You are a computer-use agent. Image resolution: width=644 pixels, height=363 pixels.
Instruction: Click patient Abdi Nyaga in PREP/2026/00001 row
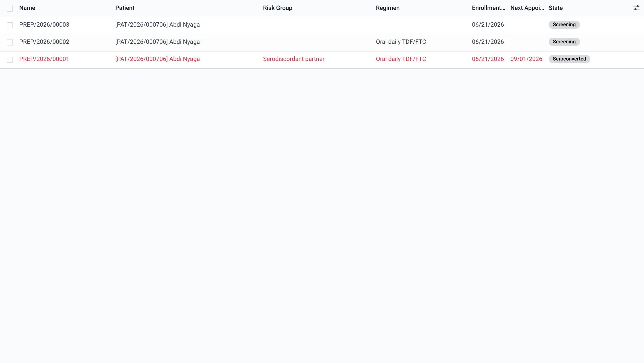pos(158,59)
